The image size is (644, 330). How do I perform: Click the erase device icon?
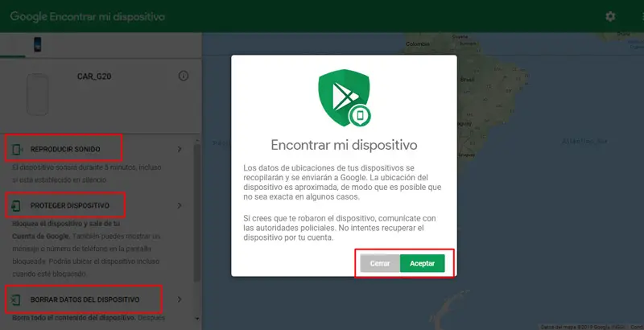15,299
